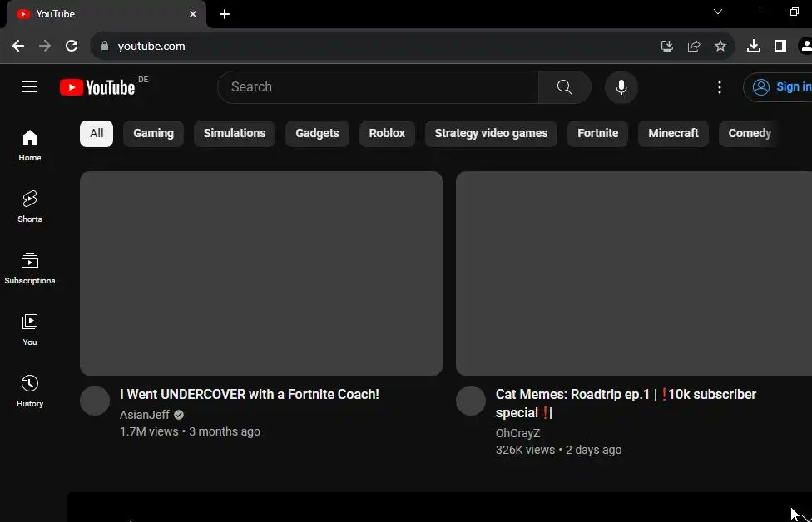
Task: Click the Sign in button
Action: 780,87
